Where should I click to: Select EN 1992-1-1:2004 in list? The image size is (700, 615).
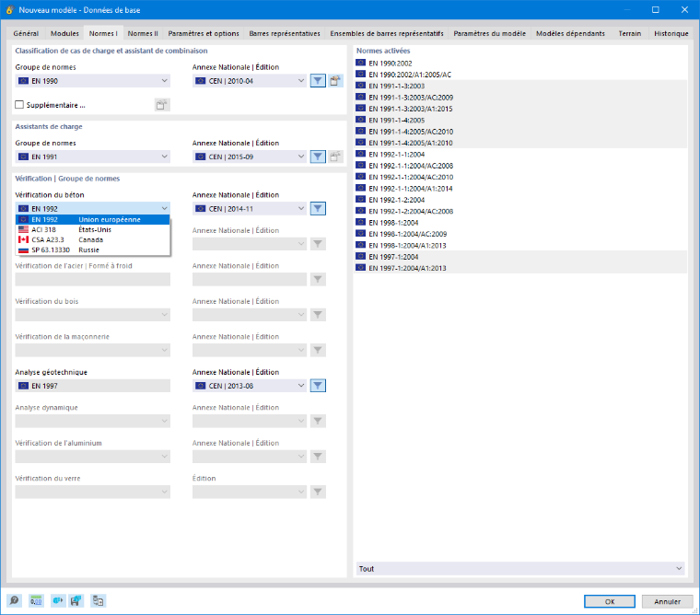pos(520,154)
